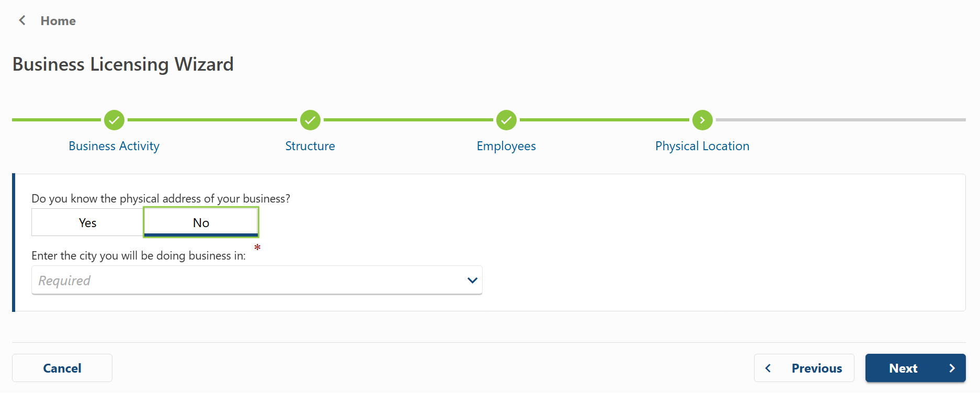
Task: Select the Physical Location step label
Action: point(702,146)
